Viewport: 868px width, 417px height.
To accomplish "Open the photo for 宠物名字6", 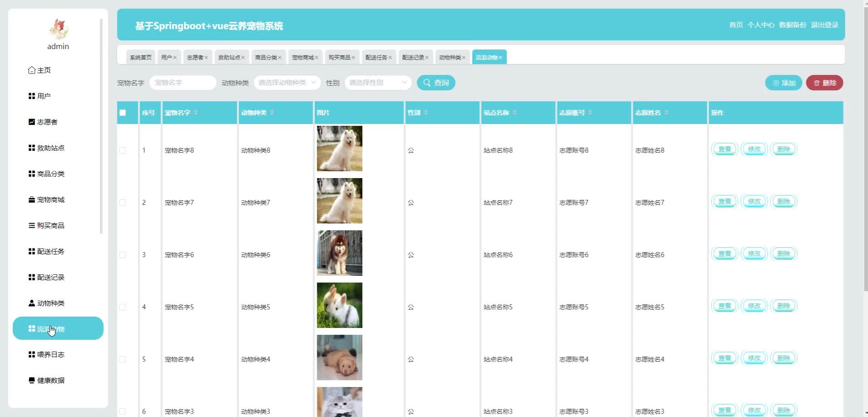I will tap(340, 253).
